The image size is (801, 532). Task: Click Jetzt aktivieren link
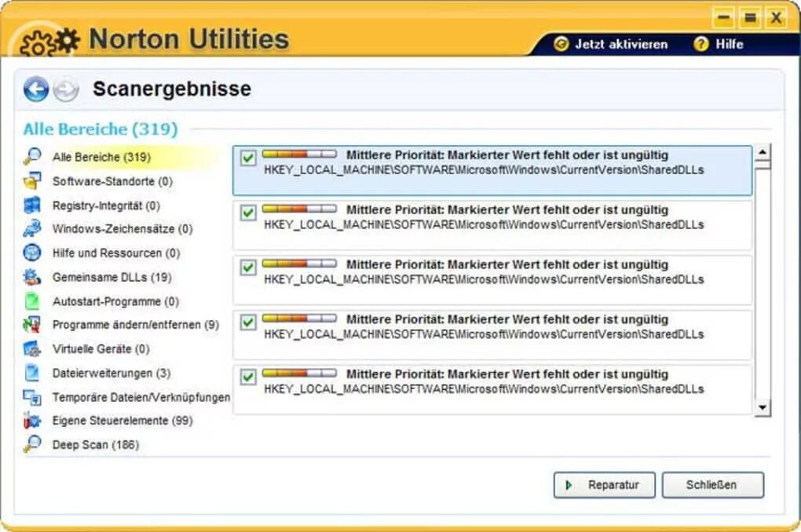[x=621, y=45]
